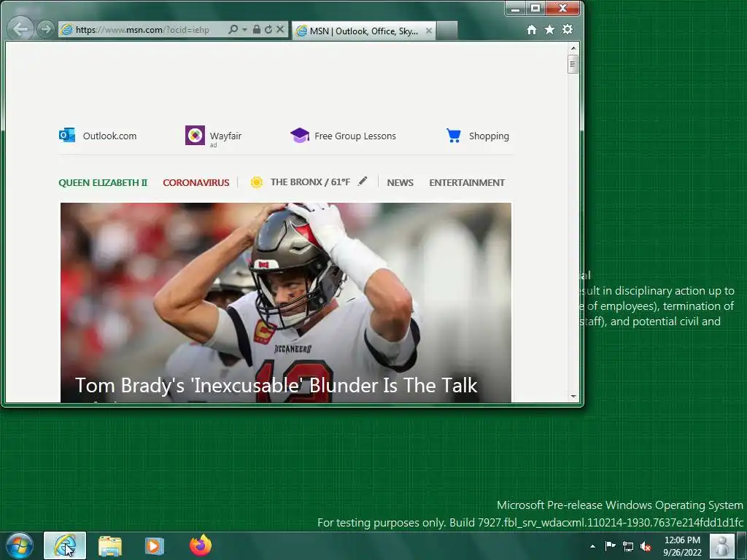The image size is (747, 560).
Task: Launch Windows Media Player from taskbar
Action: click(154, 545)
